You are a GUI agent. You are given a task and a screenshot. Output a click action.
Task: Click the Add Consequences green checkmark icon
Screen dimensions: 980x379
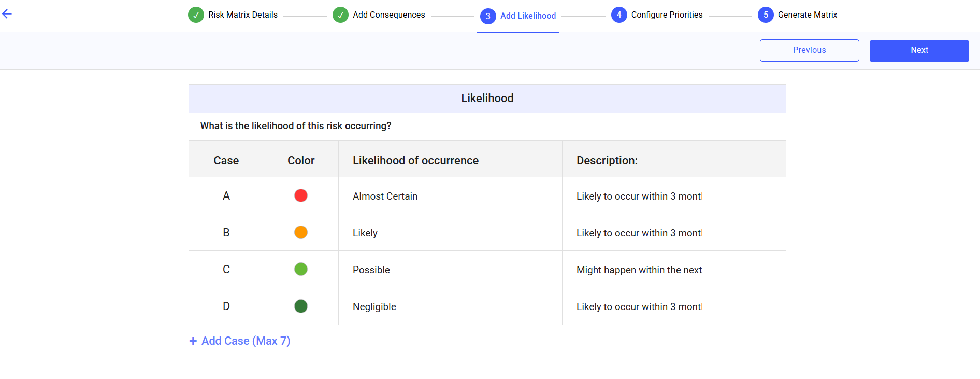340,15
